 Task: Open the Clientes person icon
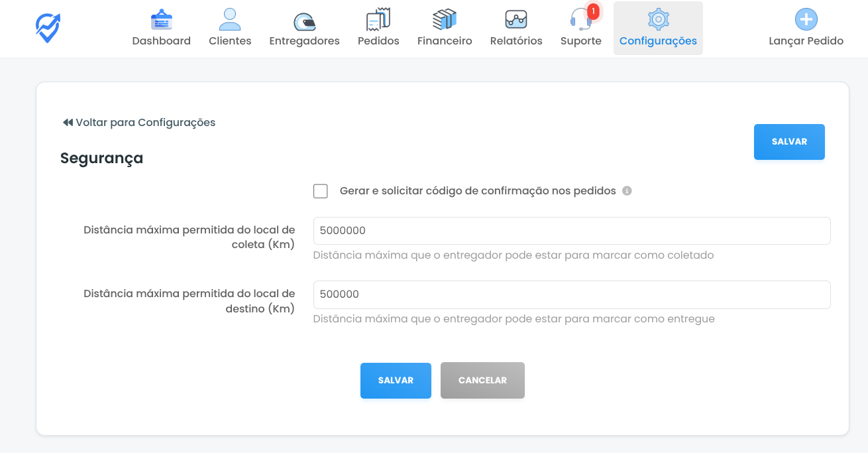[x=230, y=20]
